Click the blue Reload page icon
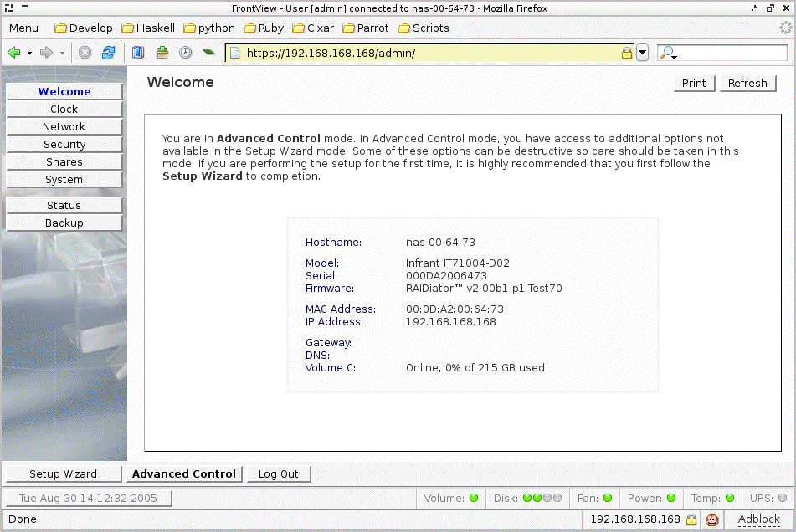796x532 pixels. 108,53
